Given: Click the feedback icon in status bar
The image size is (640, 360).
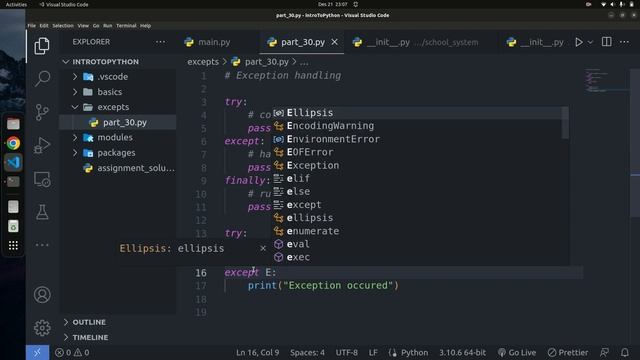Looking at the screenshot, I should (604, 352).
